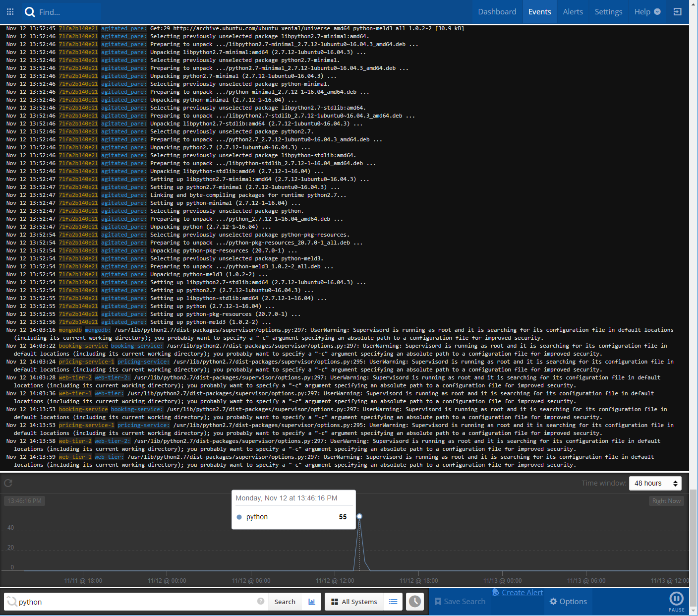Switch to the Dashboard tab
The width and height of the screenshot is (698, 616).
click(x=497, y=11)
